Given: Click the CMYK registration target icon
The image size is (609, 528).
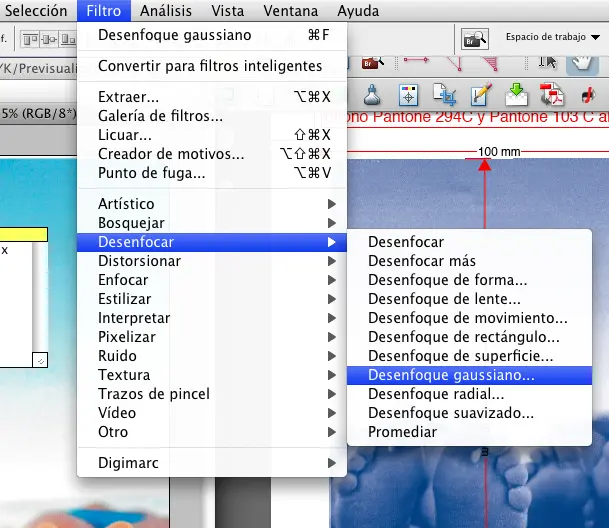Looking at the screenshot, I should [x=408, y=95].
